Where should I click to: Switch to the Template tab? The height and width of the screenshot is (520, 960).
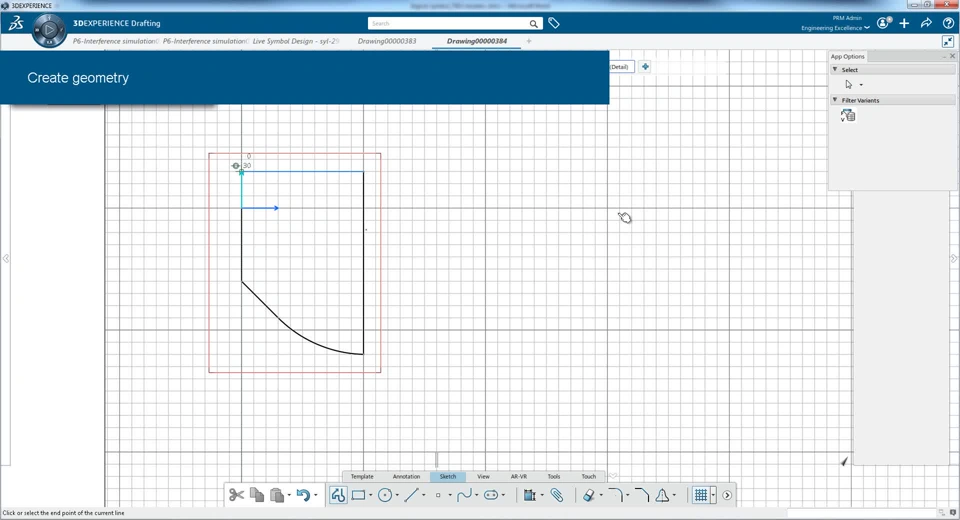362,477
